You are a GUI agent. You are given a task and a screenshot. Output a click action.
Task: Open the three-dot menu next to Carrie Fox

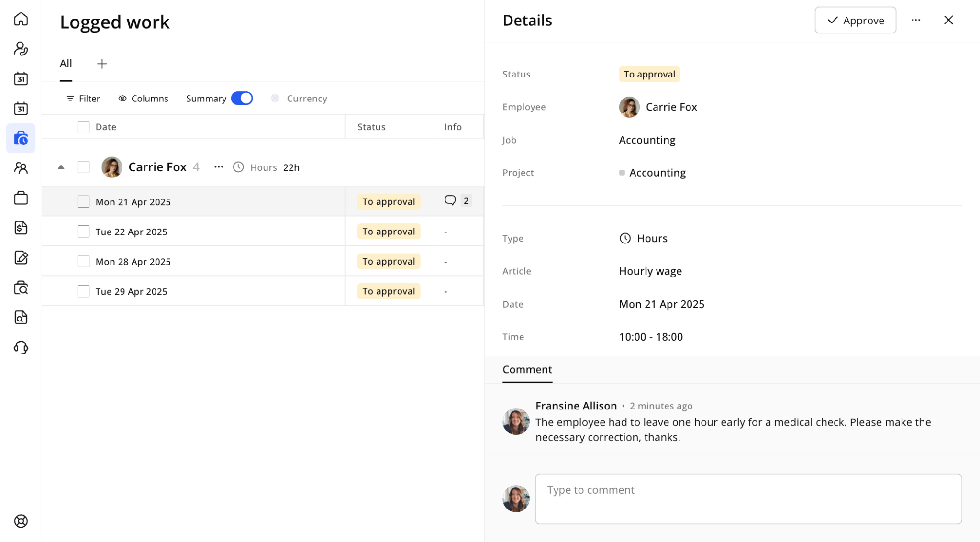pyautogui.click(x=219, y=167)
